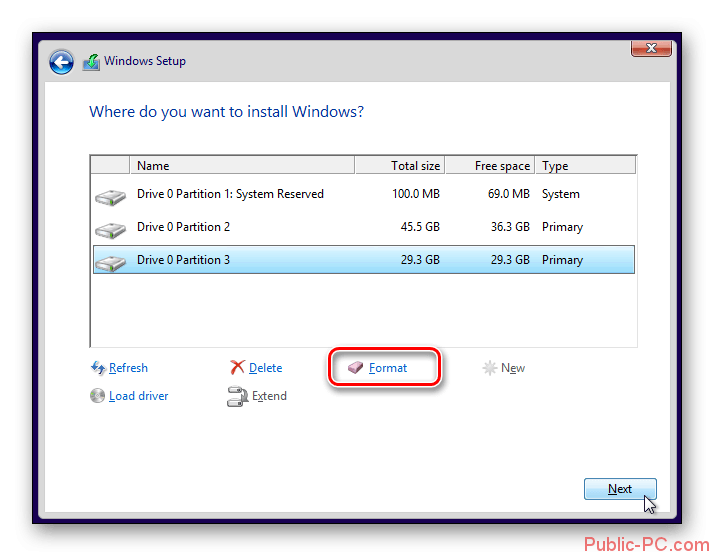Viewport: 714px width, 556px height.
Task: Click the pink eraser Format icon
Action: [x=355, y=367]
